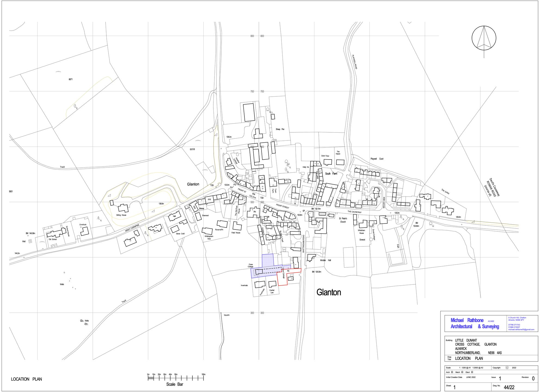The height and width of the screenshot is (392, 540).
Task: Click the Dovecot circle symbol
Action: [371, 239]
